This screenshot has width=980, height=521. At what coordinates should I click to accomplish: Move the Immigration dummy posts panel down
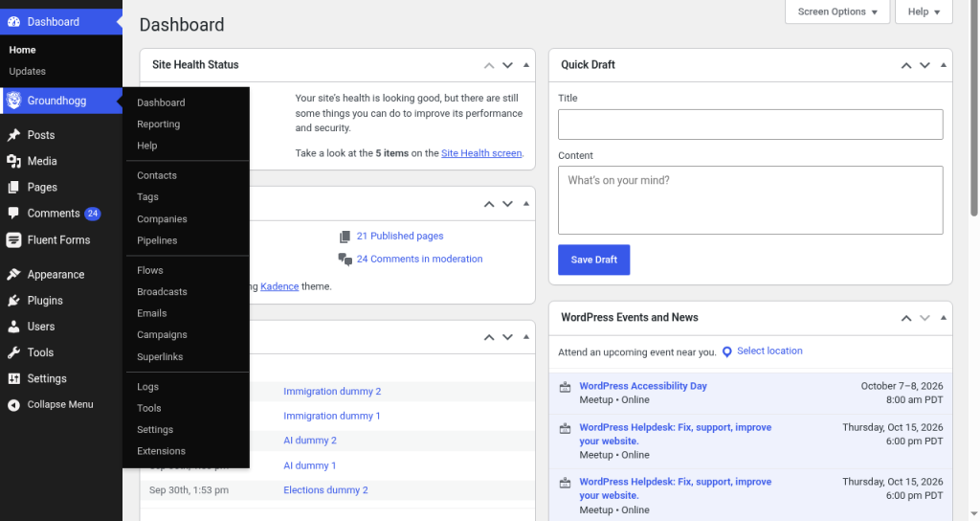pos(507,337)
